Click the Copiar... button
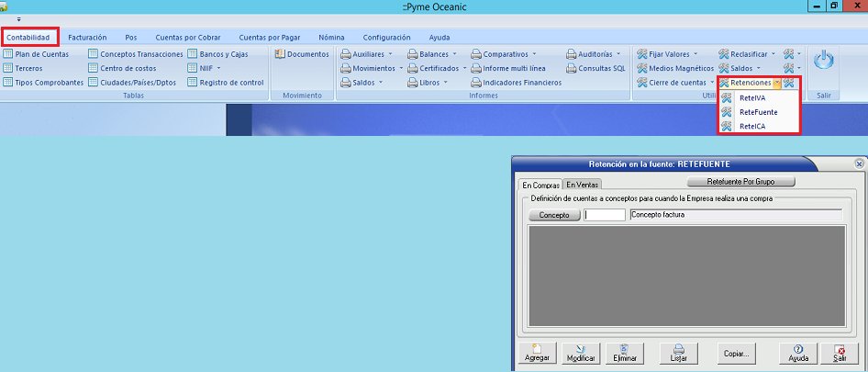 pyautogui.click(x=737, y=352)
